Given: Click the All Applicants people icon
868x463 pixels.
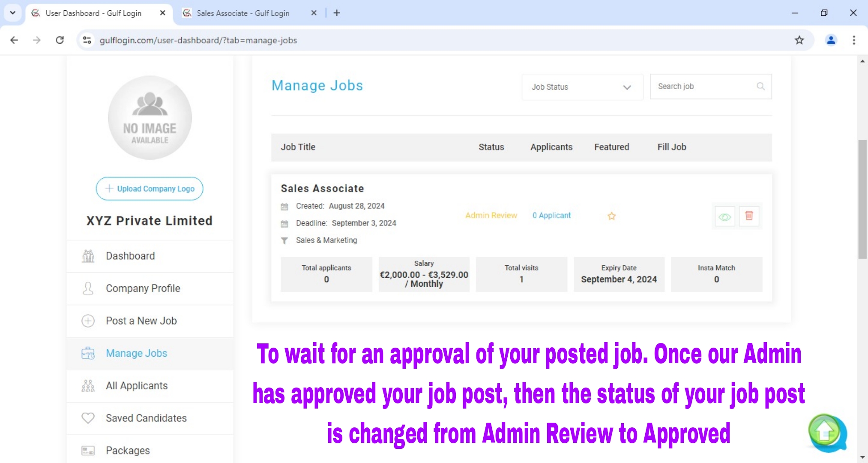Looking at the screenshot, I should coord(88,386).
